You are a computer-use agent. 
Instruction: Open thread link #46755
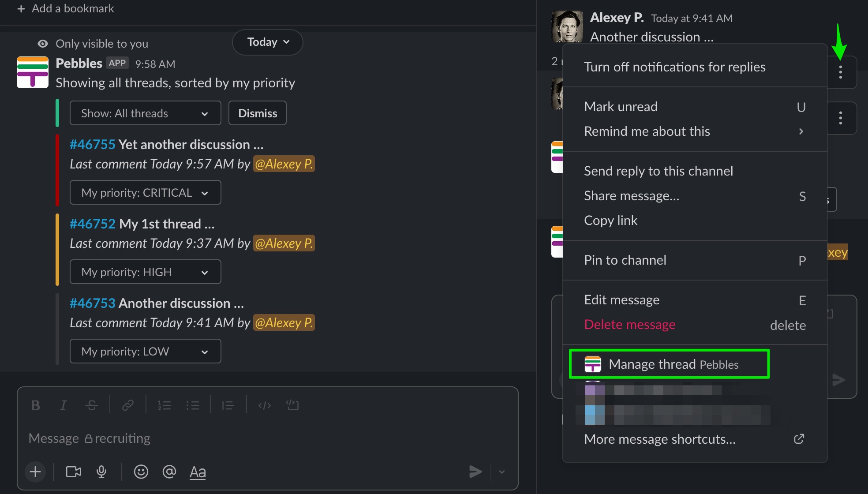[x=92, y=145]
